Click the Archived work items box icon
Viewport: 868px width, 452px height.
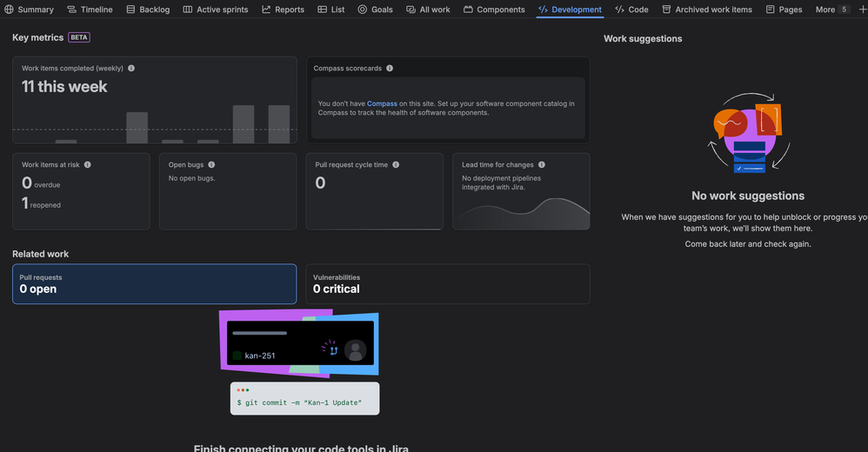666,10
